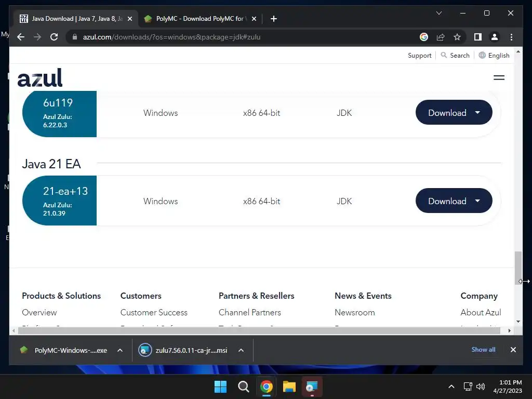Image resolution: width=532 pixels, height=399 pixels.
Task: Open Windows taskbar search
Action: coord(243,387)
